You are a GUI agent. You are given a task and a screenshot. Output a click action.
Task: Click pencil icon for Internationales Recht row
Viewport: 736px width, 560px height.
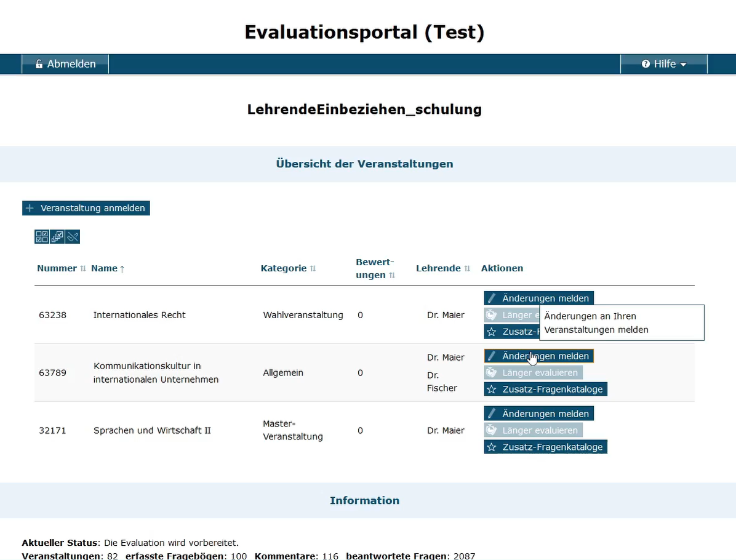coord(492,298)
